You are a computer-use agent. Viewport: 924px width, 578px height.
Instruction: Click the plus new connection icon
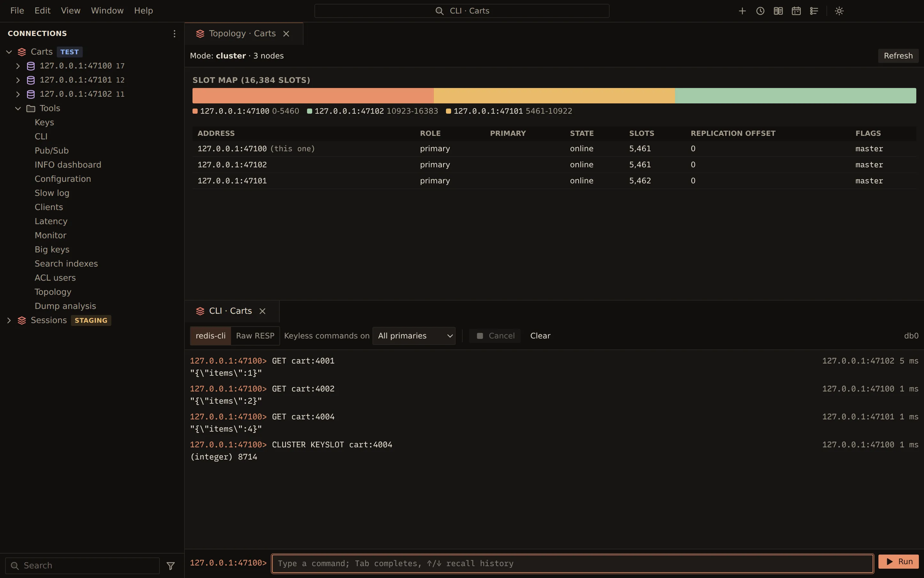point(742,11)
